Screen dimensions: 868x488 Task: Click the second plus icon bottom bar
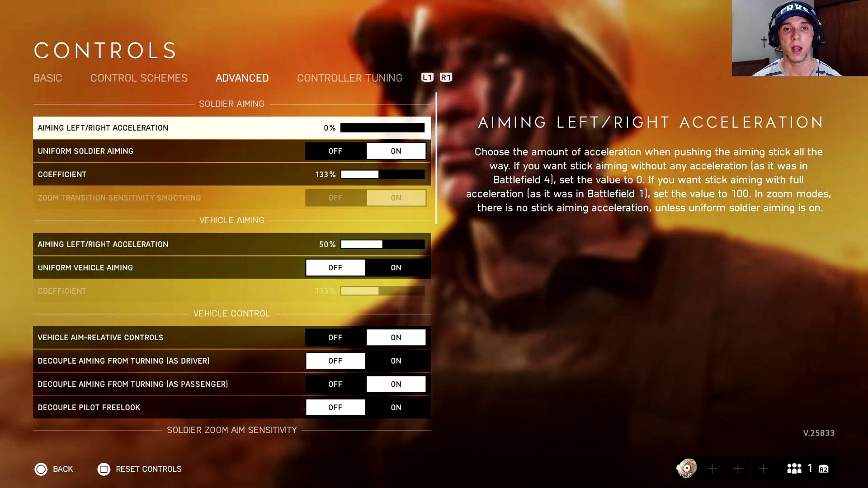[738, 468]
